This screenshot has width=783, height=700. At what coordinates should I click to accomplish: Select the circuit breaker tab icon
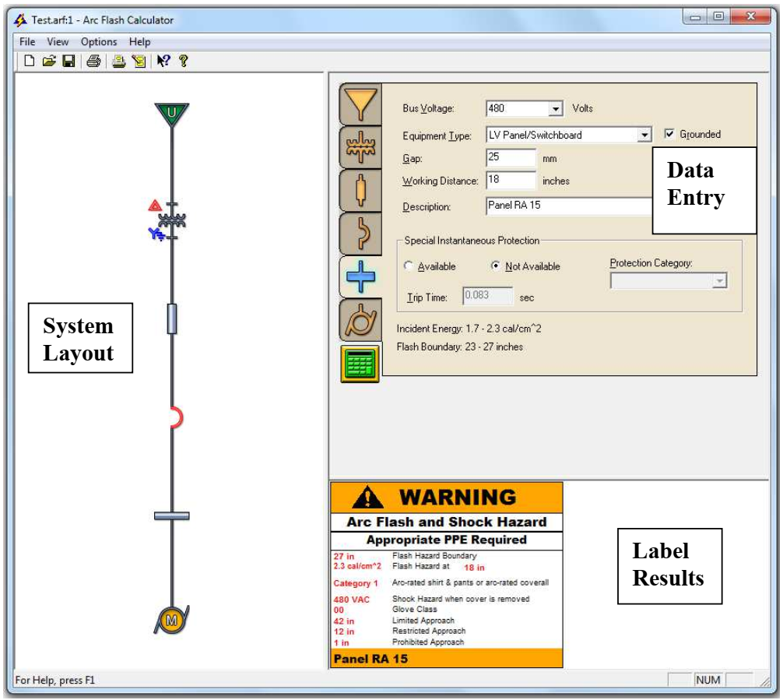(x=360, y=234)
